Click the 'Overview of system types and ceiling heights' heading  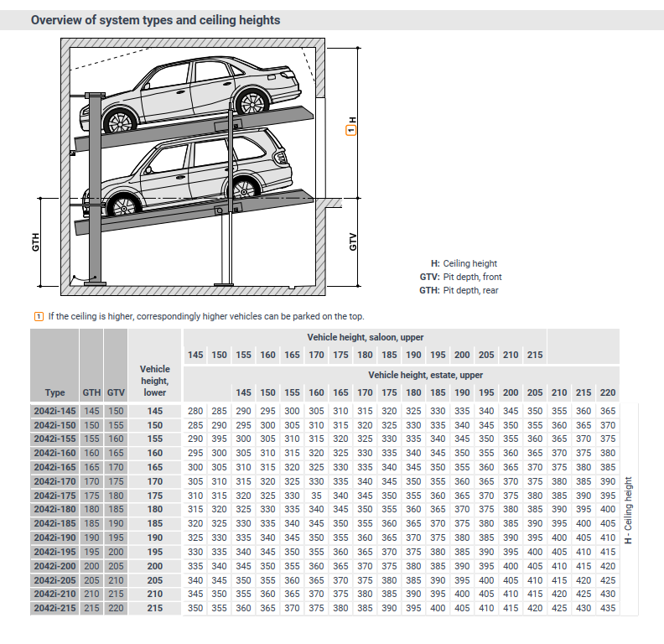155,19
